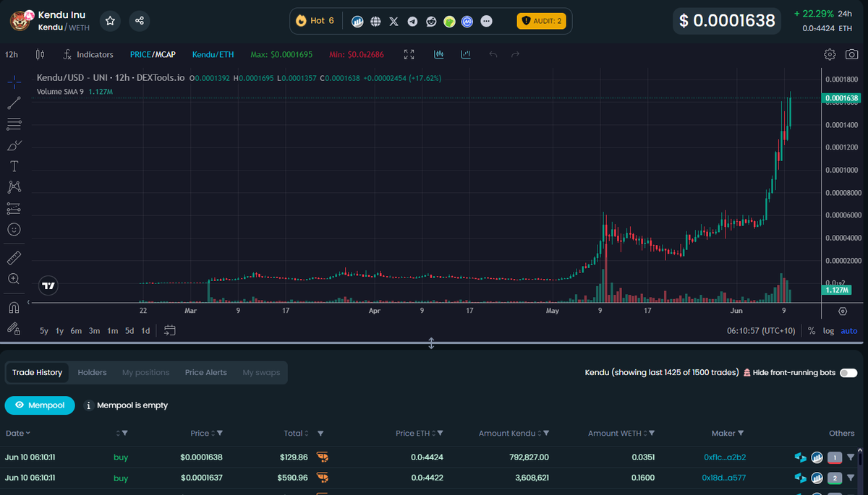
Task: Switch to the My positions tab
Action: click(x=145, y=373)
